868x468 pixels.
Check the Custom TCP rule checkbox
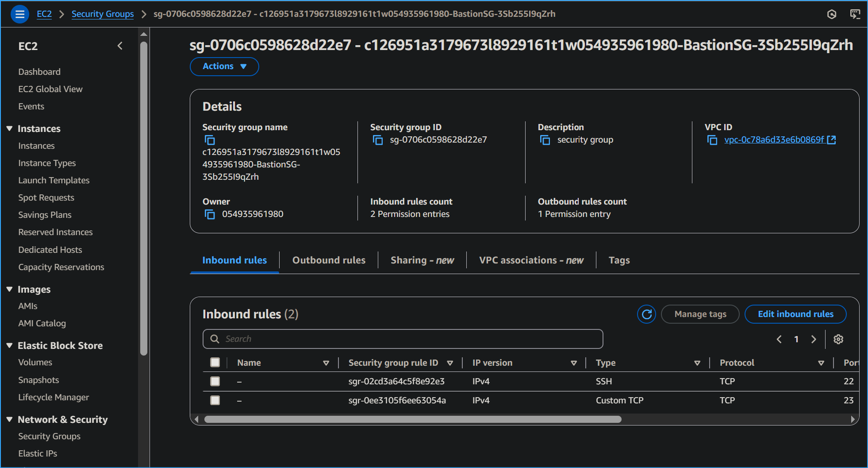click(x=215, y=400)
